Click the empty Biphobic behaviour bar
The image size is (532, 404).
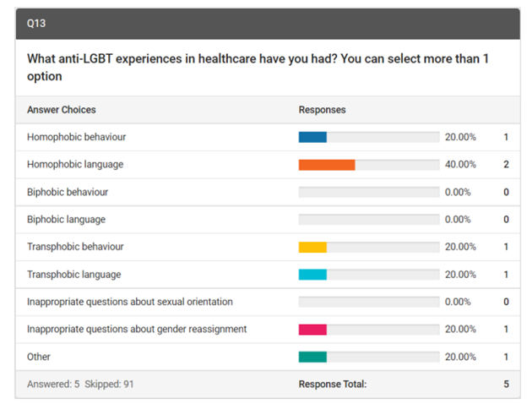point(369,192)
